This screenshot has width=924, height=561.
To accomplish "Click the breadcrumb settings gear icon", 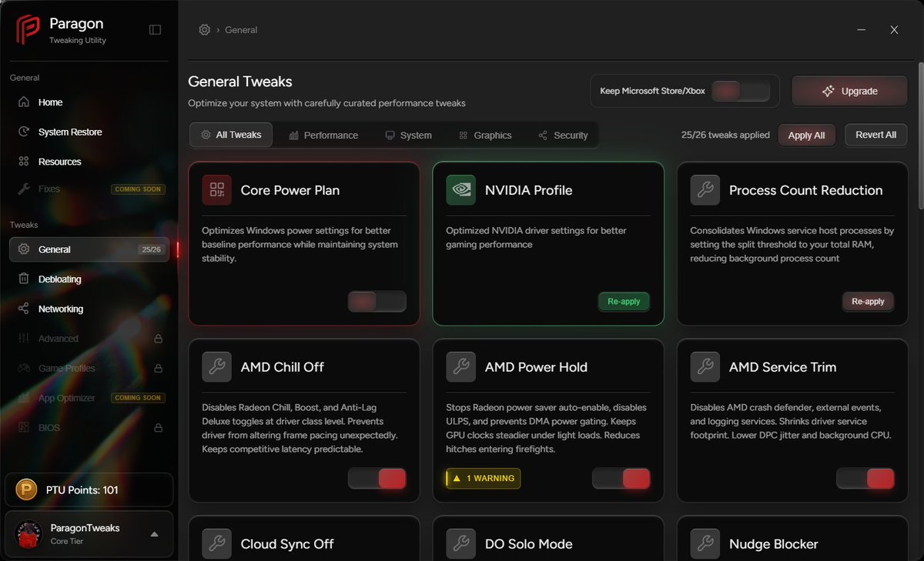I will (204, 30).
